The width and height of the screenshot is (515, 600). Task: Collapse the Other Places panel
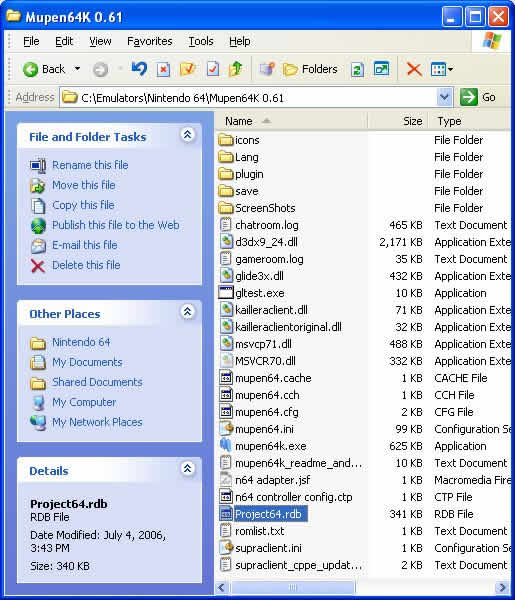187,312
